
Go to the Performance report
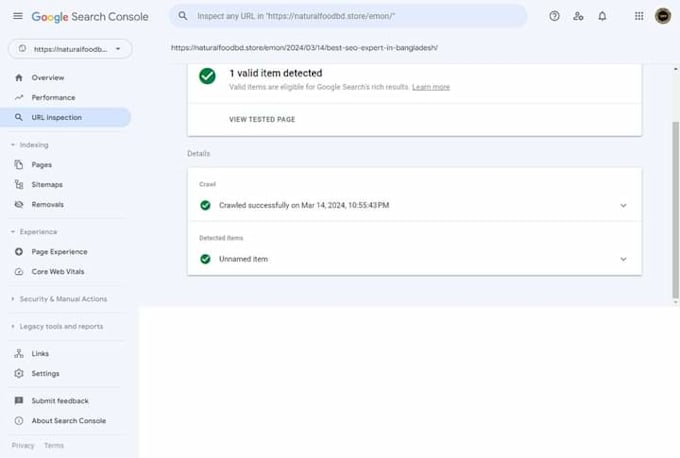(x=65, y=98)
